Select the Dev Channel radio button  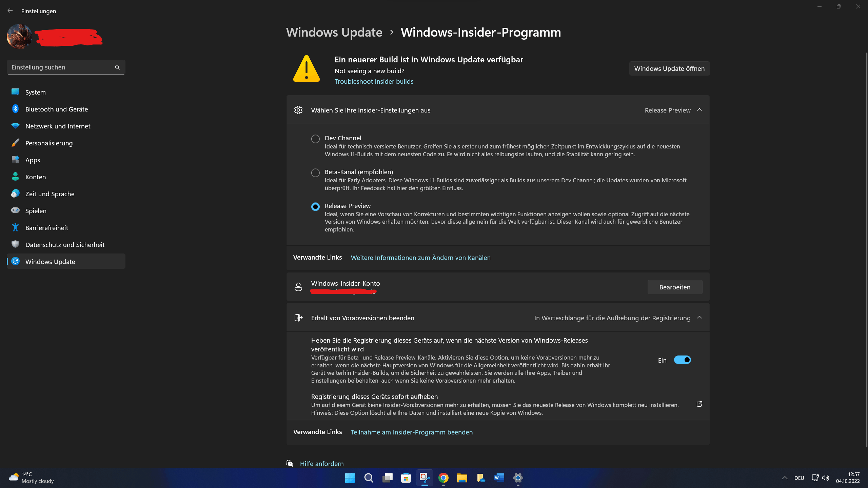[315, 138]
